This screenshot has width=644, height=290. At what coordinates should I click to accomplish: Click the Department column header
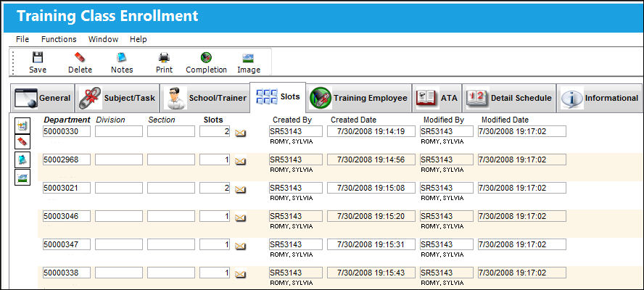point(67,120)
